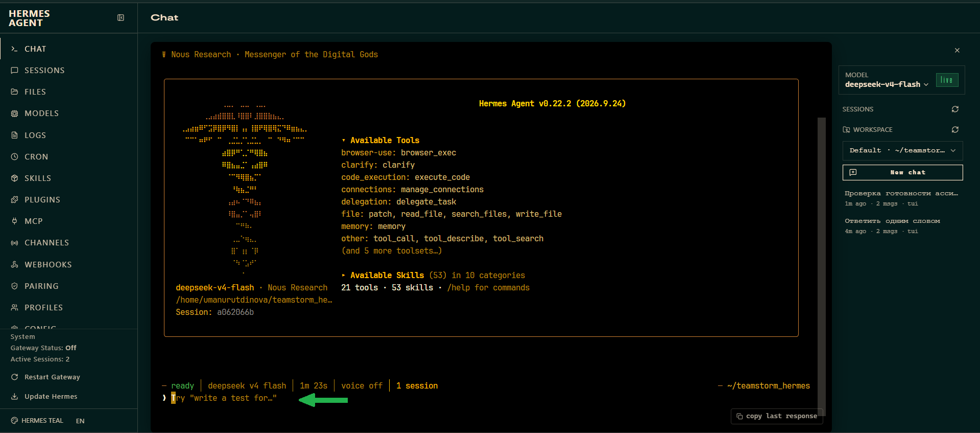Click session ID 'a062066b'
This screenshot has width=980, height=433.
235,312
